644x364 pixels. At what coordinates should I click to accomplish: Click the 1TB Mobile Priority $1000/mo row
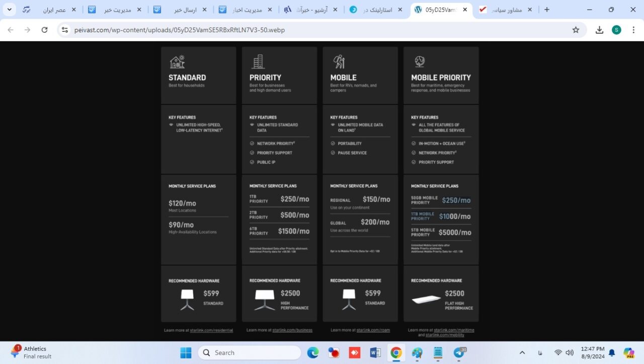(x=441, y=216)
